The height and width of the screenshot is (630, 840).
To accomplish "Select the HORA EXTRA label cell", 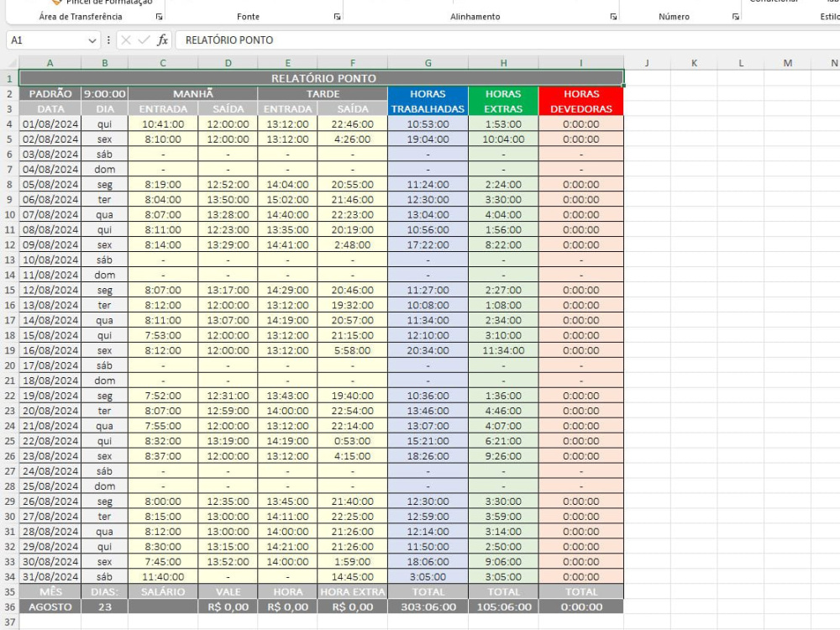I will click(x=352, y=592).
